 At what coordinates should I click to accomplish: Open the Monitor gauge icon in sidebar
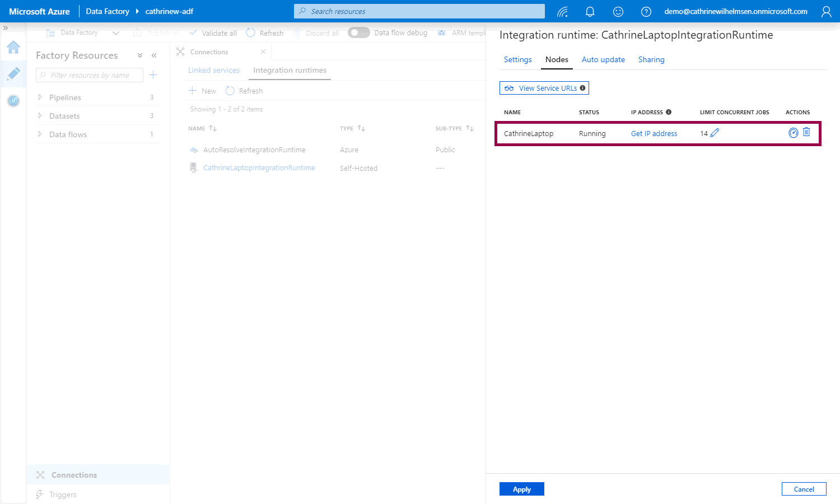click(13, 101)
